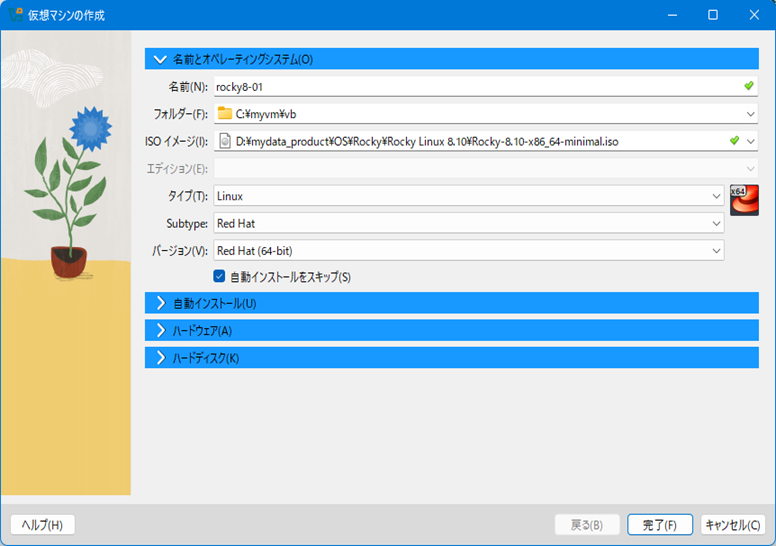The height and width of the screenshot is (546, 776).
Task: Click the folder path C:¥myvm¥vb
Action: (266, 114)
